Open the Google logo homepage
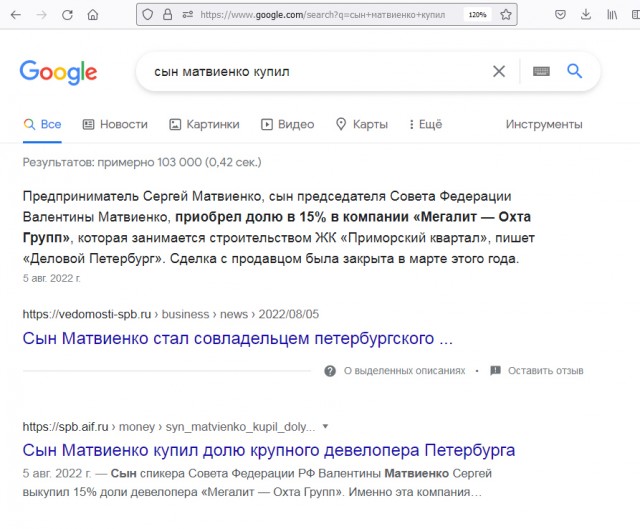 tap(58, 72)
